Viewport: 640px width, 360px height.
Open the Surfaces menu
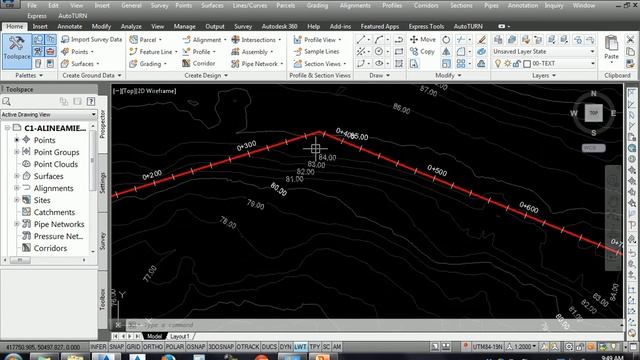pos(212,5)
